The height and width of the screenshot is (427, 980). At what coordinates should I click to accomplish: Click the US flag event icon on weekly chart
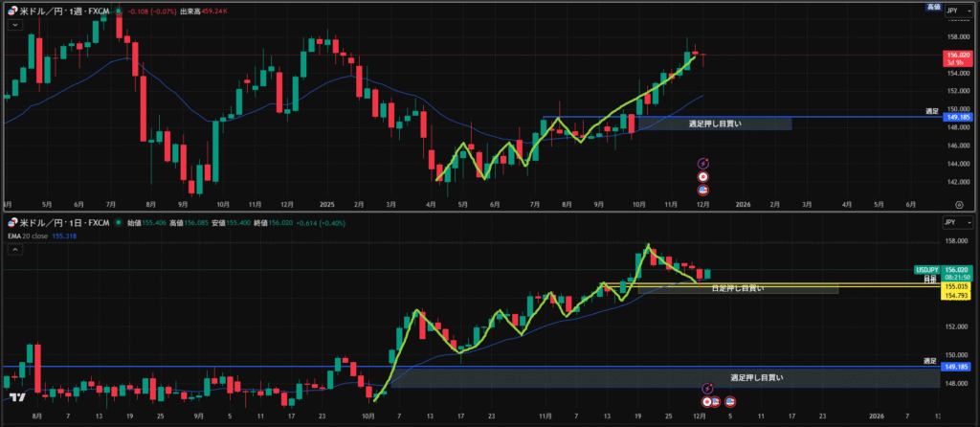[x=704, y=190]
